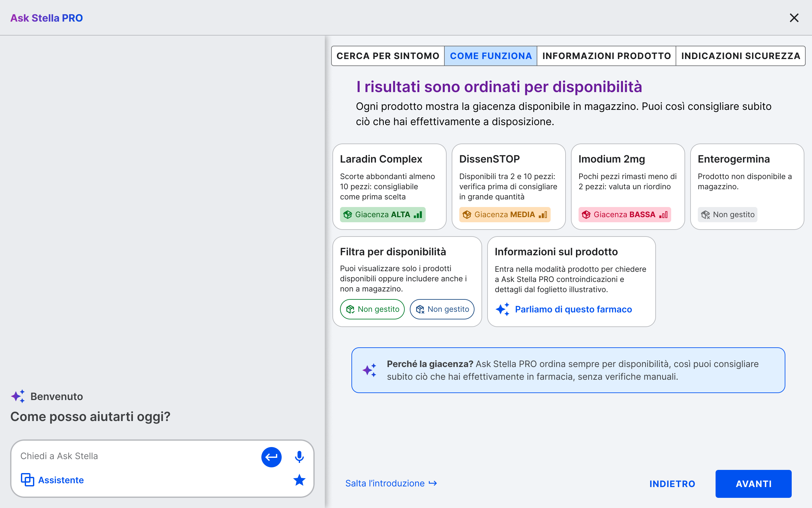Activate the microphone voice input
The width and height of the screenshot is (812, 508).
pyautogui.click(x=299, y=457)
